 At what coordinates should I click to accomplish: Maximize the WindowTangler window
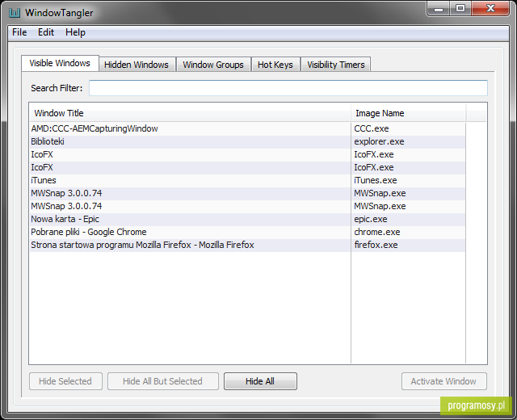[460, 9]
